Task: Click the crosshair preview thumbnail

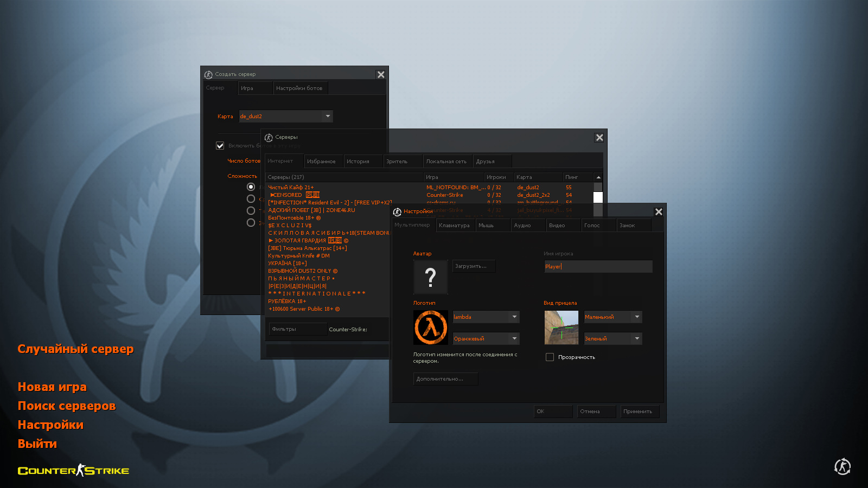Action: [561, 328]
